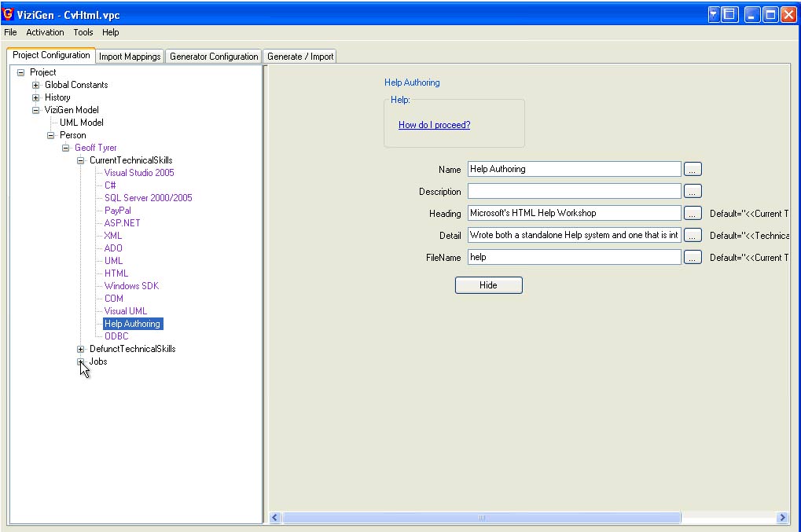Screen dimensions: 801x532
Task: Click the ellipsis button beside Detail field
Action: [693, 235]
